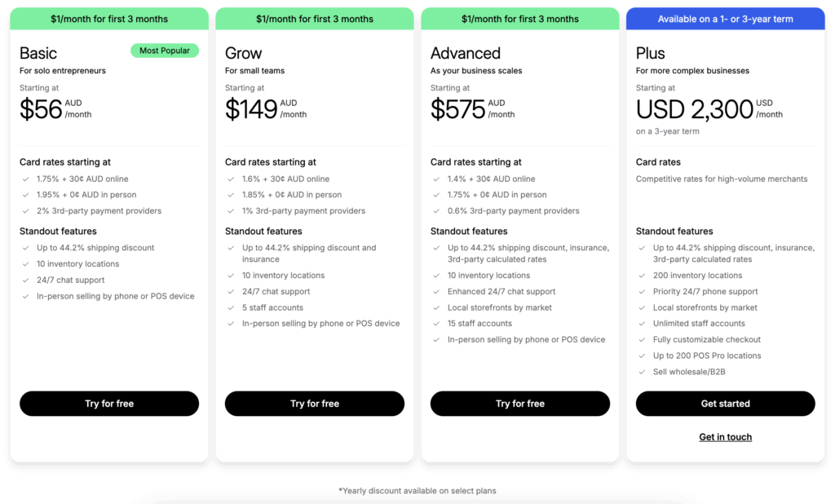Viewport: 835px width, 504px height.
Task: Click checkmark next to Priority 24/7 phone support
Action: pos(642,291)
